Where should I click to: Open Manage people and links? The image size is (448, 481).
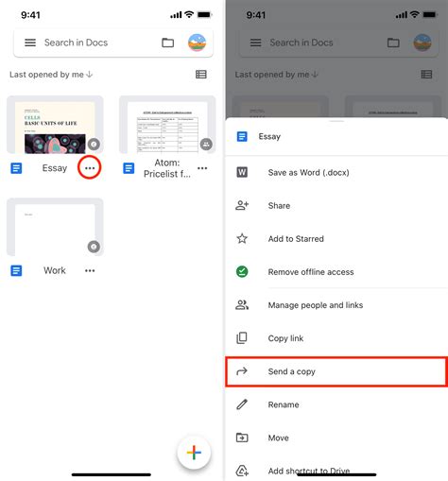coord(336,305)
